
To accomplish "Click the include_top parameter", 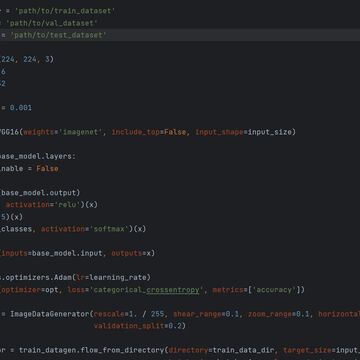I will point(136,132).
